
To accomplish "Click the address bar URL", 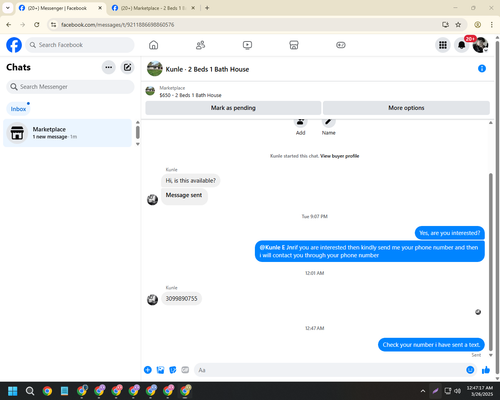I will coord(117,25).
